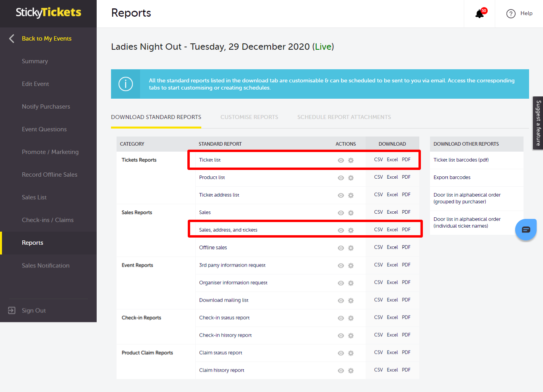Screen dimensions: 543x392
Task: Open Record Offline Sales from the sidebar
Action: click(50, 174)
